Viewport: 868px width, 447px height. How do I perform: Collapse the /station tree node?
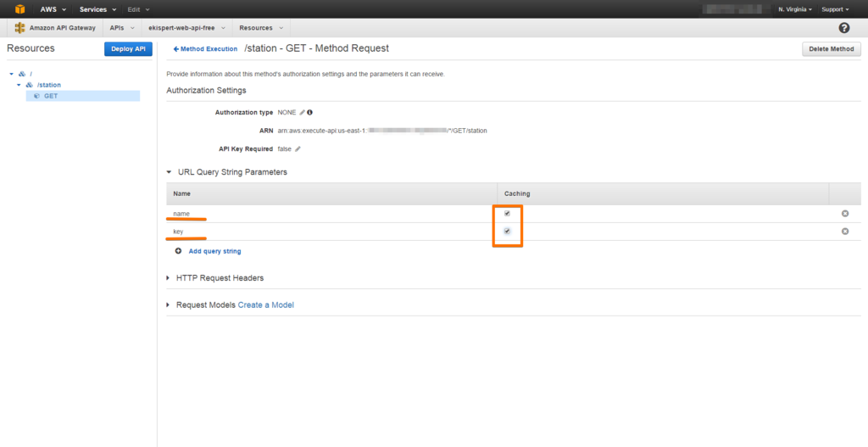(x=19, y=85)
